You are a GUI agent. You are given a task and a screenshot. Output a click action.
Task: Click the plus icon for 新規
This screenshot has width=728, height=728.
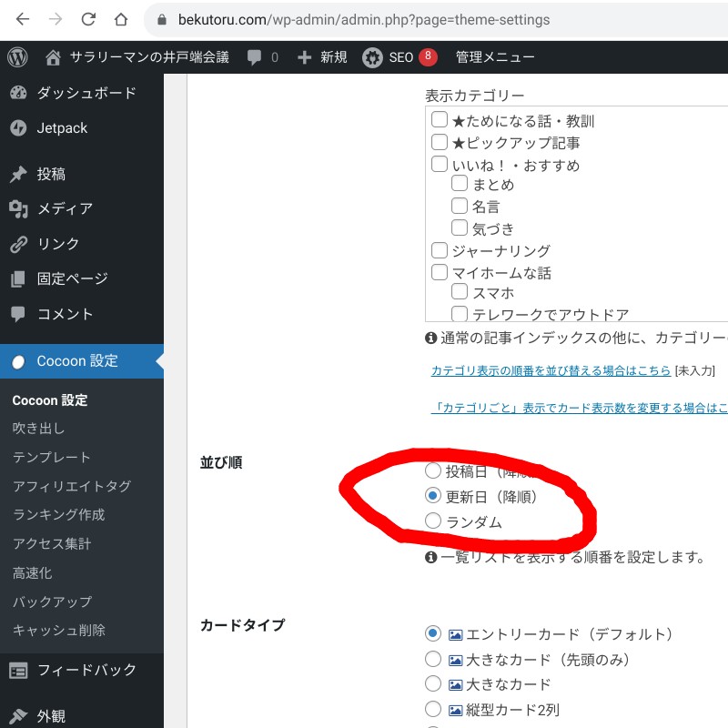tap(304, 57)
